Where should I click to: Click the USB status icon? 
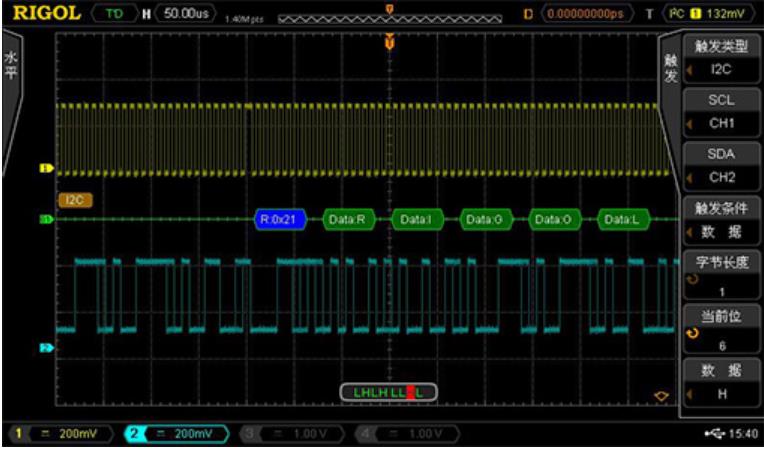pyautogui.click(x=712, y=434)
